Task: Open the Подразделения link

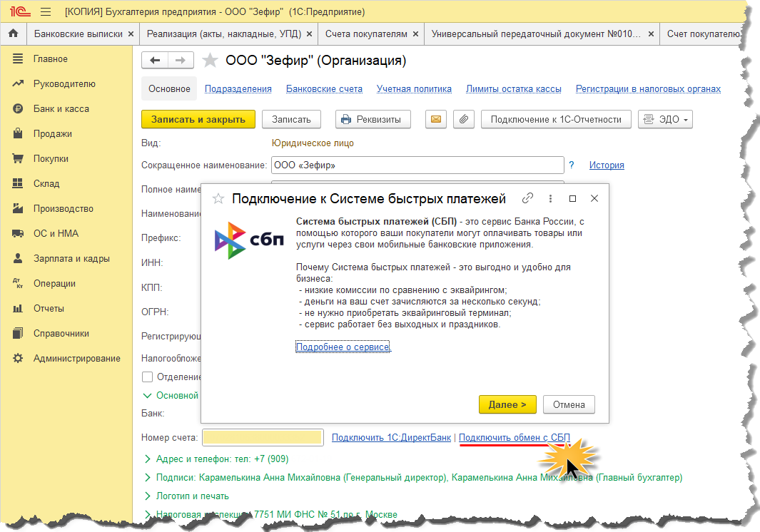Action: point(238,88)
